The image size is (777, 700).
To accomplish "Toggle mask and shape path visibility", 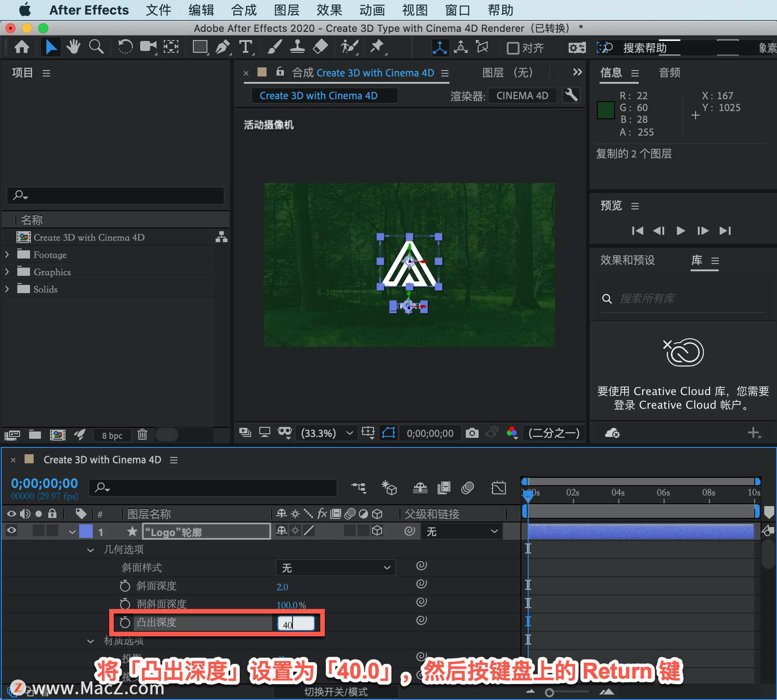I will click(x=388, y=432).
